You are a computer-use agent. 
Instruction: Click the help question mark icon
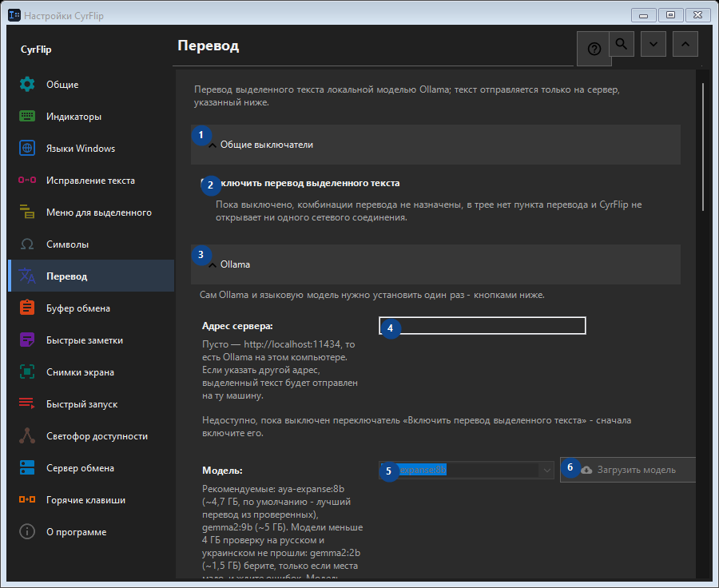click(x=594, y=49)
